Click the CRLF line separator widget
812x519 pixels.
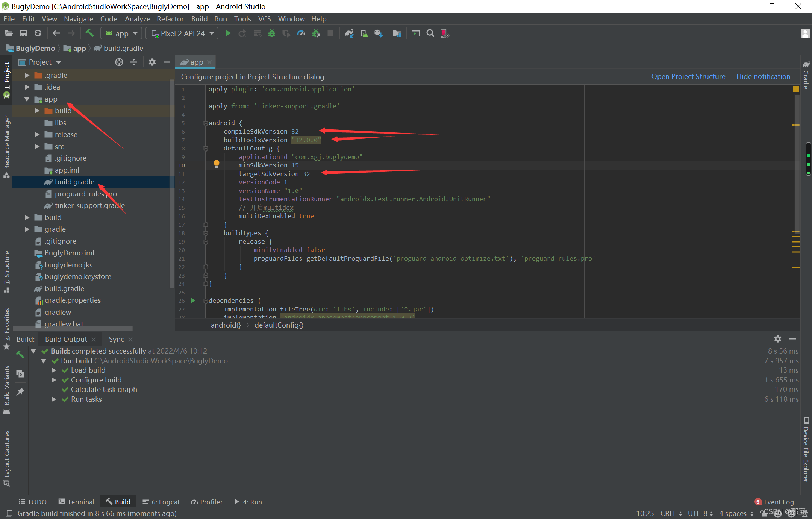tap(671, 513)
